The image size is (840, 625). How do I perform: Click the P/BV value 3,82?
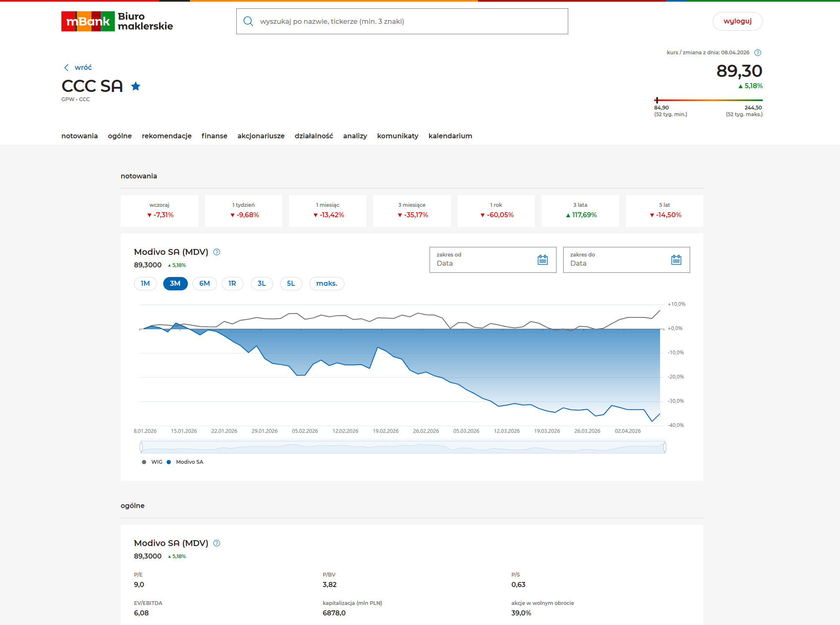click(x=330, y=585)
